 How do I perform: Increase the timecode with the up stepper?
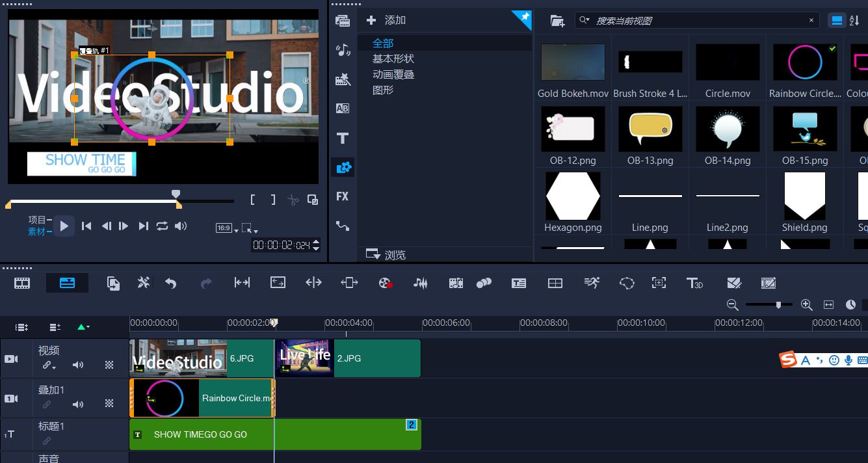pyautogui.click(x=316, y=242)
